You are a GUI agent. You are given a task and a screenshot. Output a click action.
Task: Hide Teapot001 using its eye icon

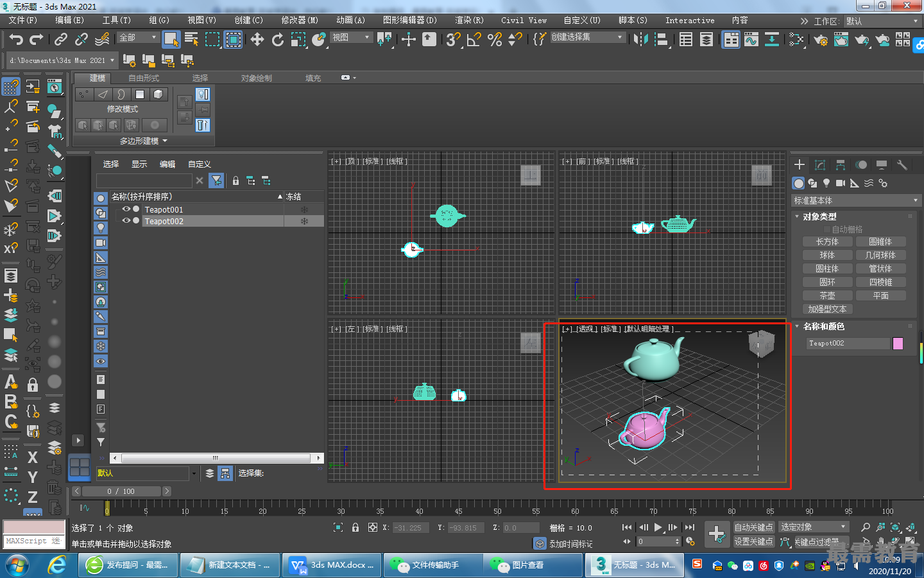click(126, 209)
